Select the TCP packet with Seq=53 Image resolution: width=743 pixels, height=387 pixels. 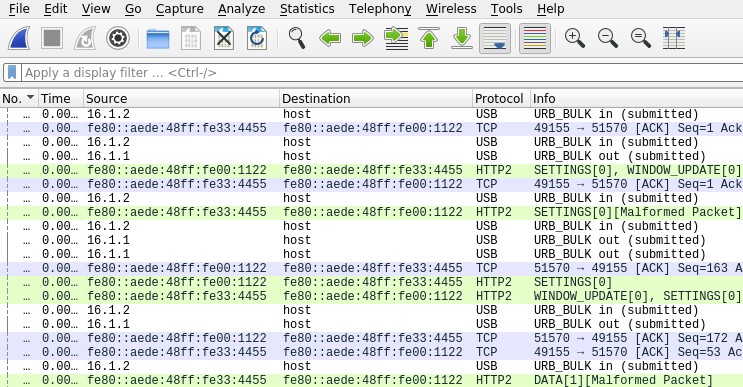[x=372, y=352]
